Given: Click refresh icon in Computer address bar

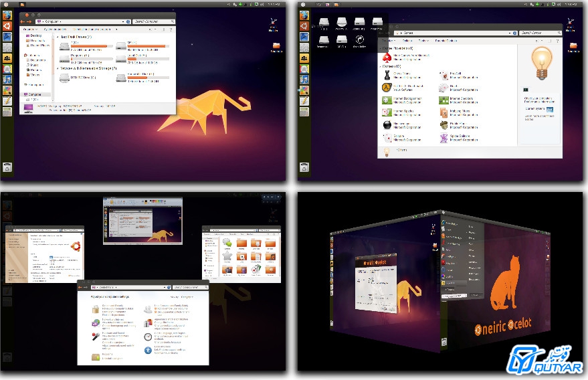Looking at the screenshot, I should click(x=128, y=22).
